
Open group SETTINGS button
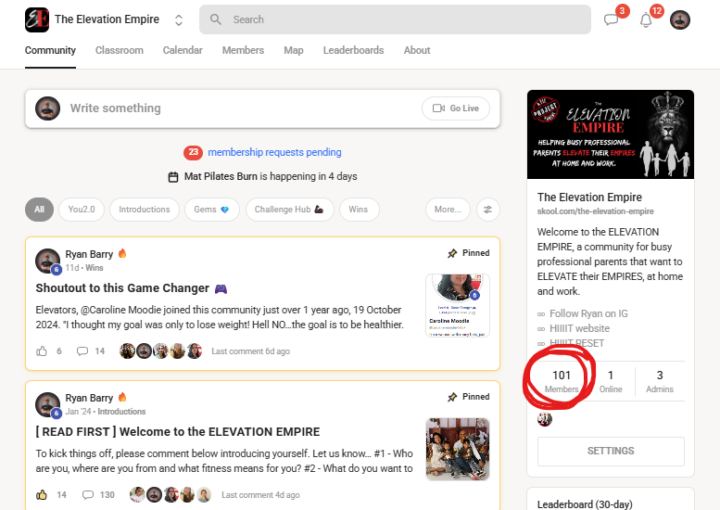tap(611, 451)
